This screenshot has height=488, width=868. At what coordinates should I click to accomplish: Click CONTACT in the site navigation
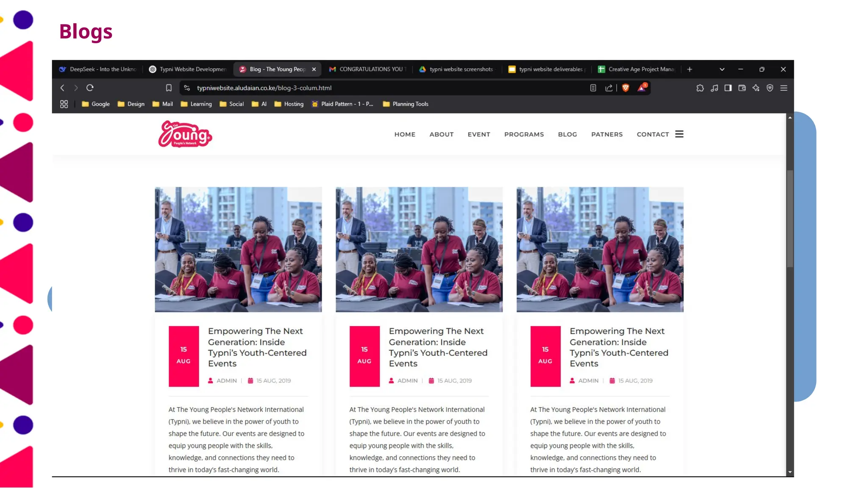[x=653, y=134]
